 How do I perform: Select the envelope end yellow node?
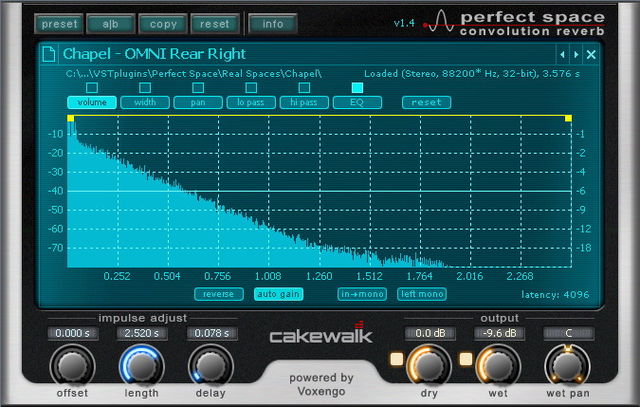[568, 118]
